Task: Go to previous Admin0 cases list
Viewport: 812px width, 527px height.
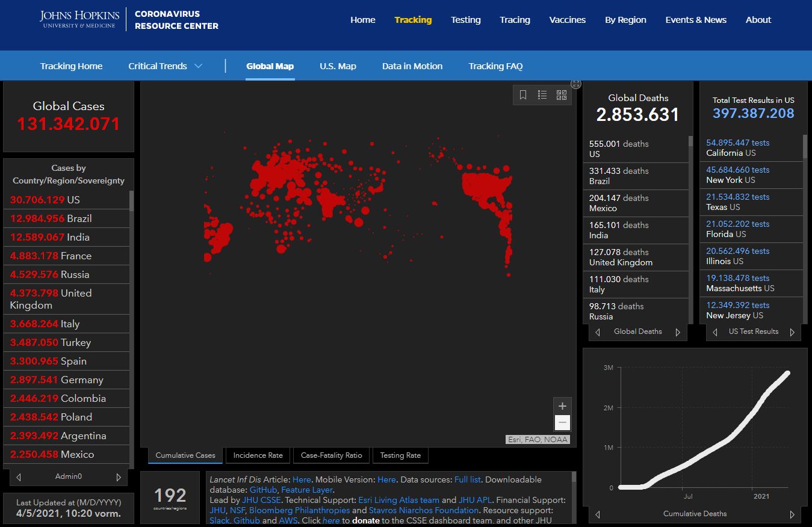Action: 19,477
